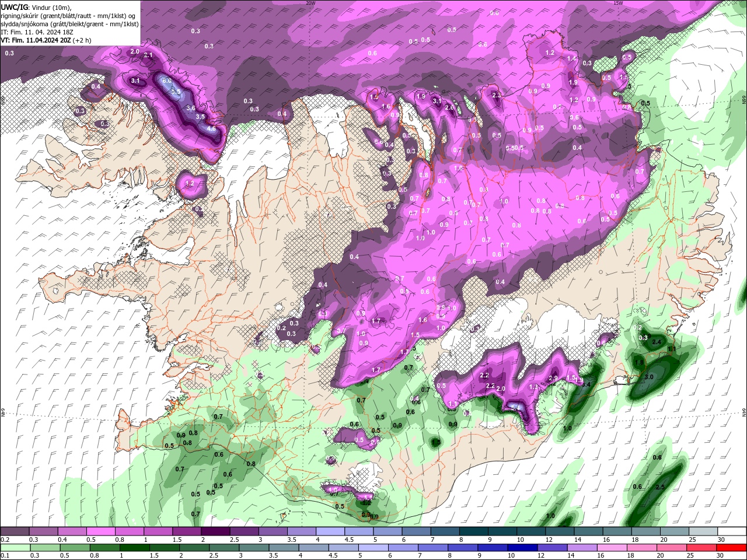Click the bright pink 0.5–0.8 snow legend swatch
Viewport: 747px width, 560px height.
point(101,531)
